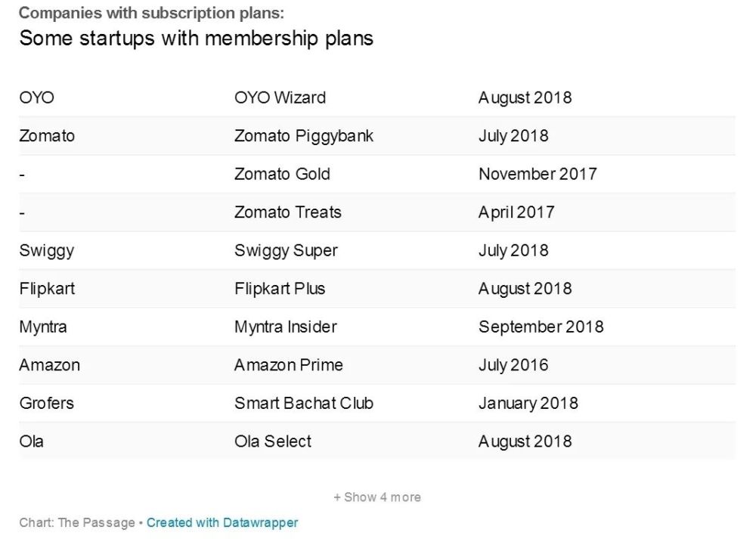Select the Zomato Treats entry
This screenshot has width=756, height=539.
tap(287, 212)
